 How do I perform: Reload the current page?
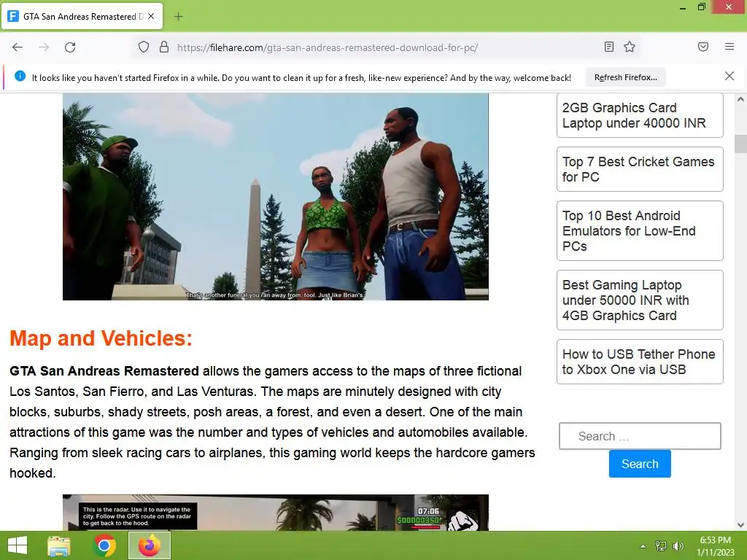[x=70, y=47]
